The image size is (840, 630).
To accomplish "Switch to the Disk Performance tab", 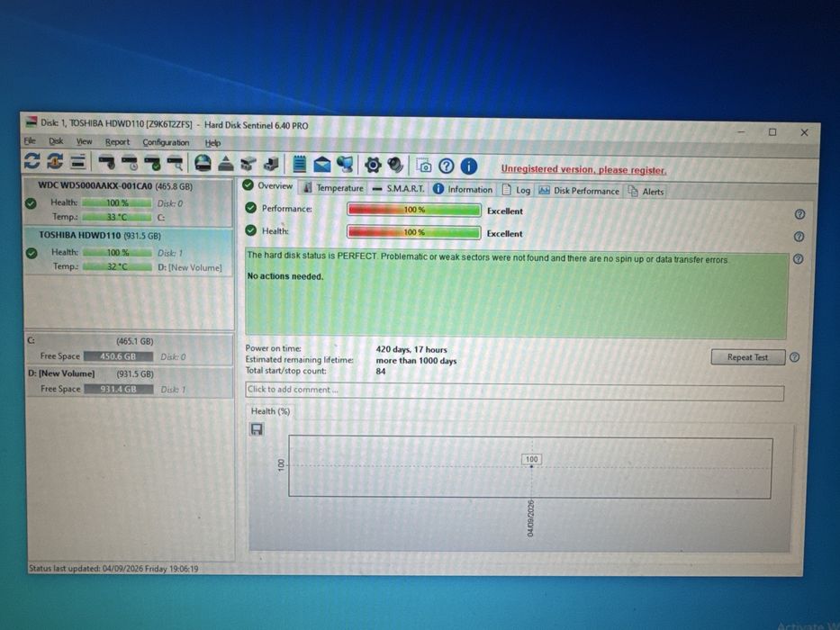I will click(579, 191).
